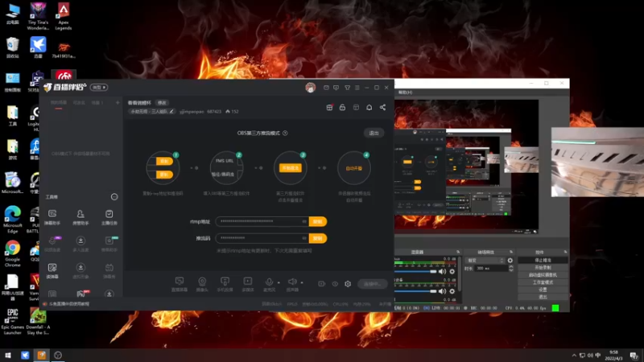Click the speaker icon in bottom toolbar
This screenshot has height=362, width=644.
(292, 282)
